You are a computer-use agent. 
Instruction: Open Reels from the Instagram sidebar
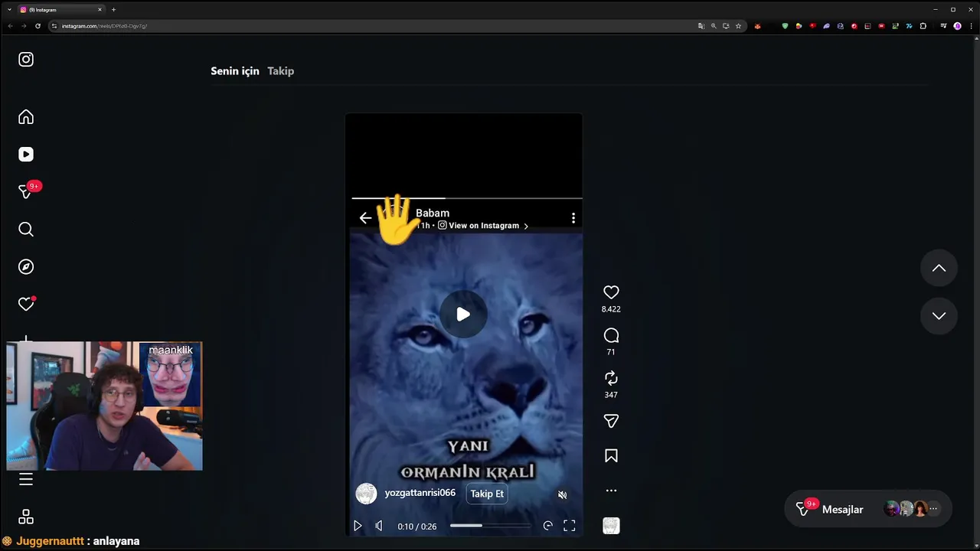point(26,155)
